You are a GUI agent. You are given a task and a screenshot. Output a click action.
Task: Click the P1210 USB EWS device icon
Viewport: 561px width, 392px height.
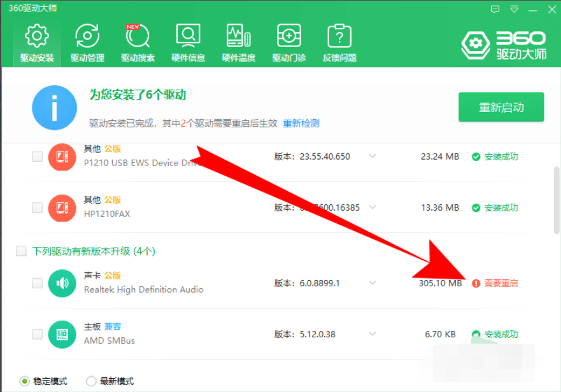coord(62,157)
